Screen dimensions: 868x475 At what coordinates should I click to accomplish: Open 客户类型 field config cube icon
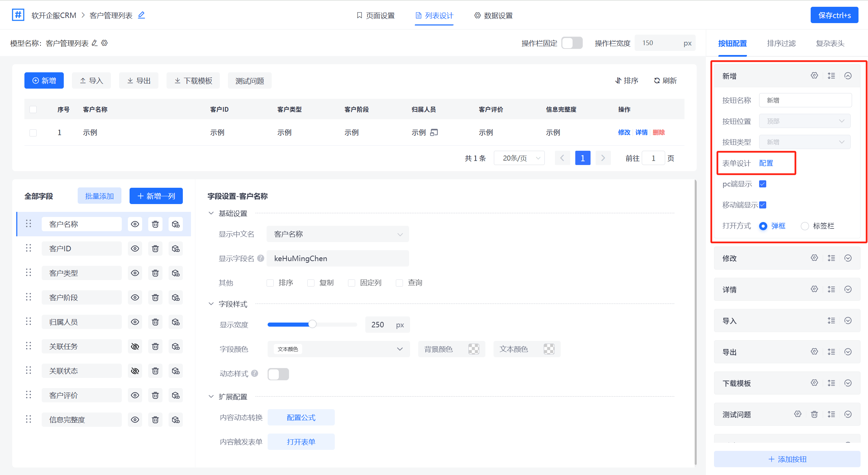(x=176, y=273)
